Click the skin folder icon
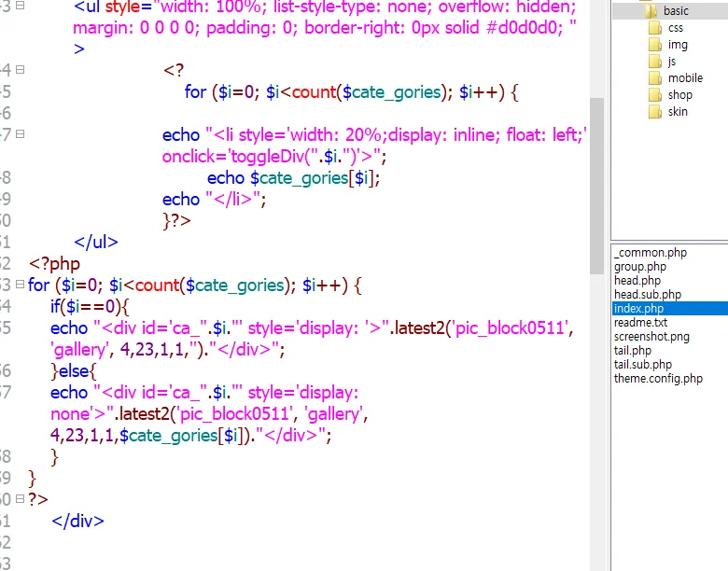The image size is (728, 571). tap(655, 111)
